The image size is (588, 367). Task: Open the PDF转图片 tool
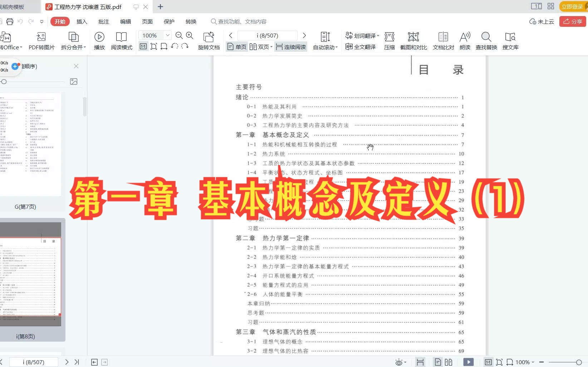tap(41, 41)
